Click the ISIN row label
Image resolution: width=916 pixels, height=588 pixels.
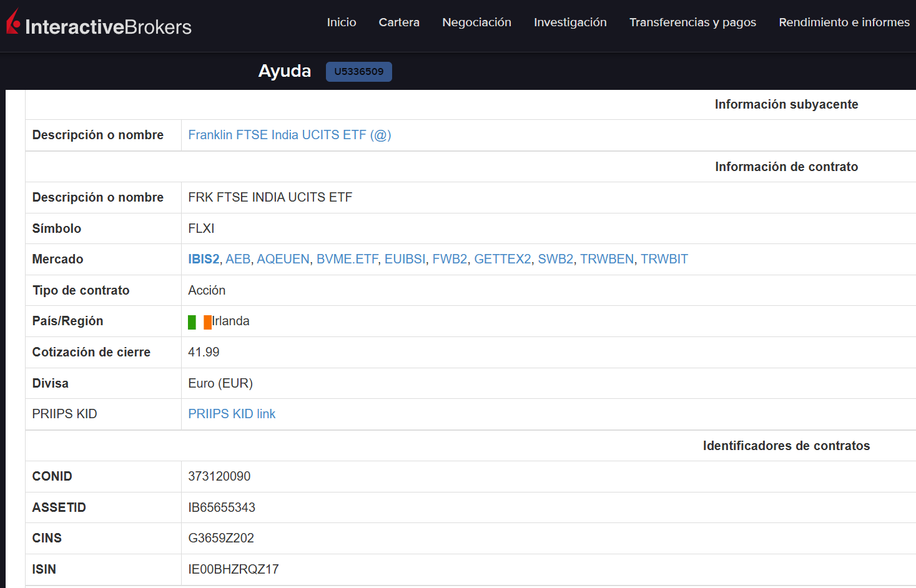(44, 569)
